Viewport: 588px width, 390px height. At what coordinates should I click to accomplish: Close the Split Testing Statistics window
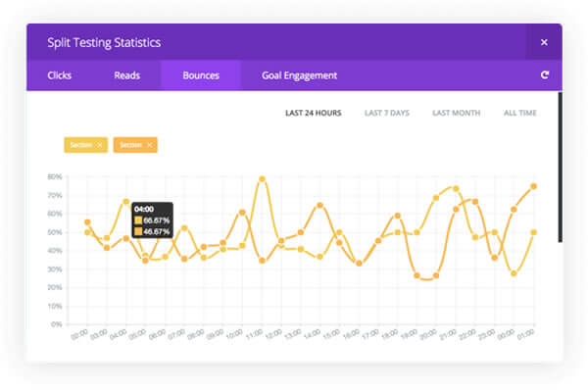(544, 42)
